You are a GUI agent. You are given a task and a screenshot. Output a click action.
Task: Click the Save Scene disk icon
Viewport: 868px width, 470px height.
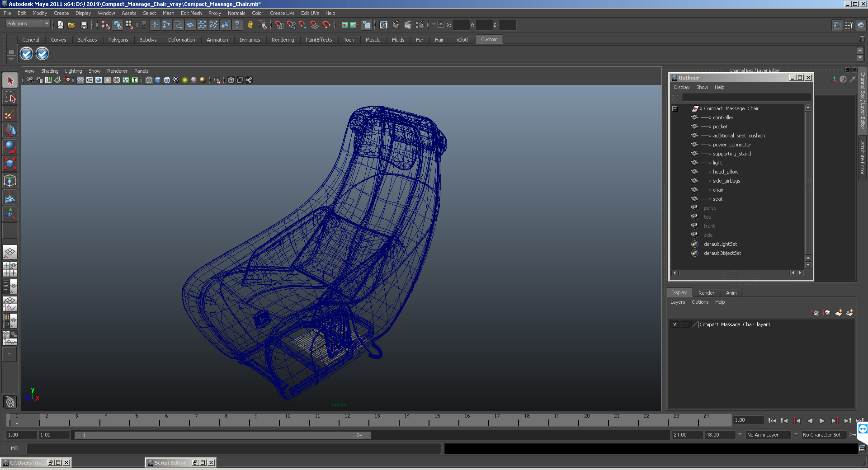[x=84, y=25]
